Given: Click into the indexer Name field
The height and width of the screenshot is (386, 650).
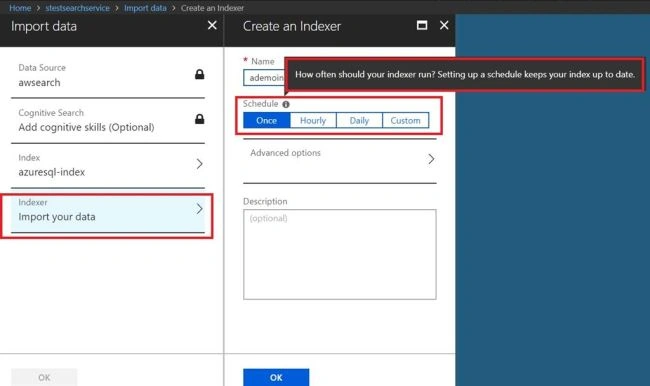Looking at the screenshot, I should [264, 78].
